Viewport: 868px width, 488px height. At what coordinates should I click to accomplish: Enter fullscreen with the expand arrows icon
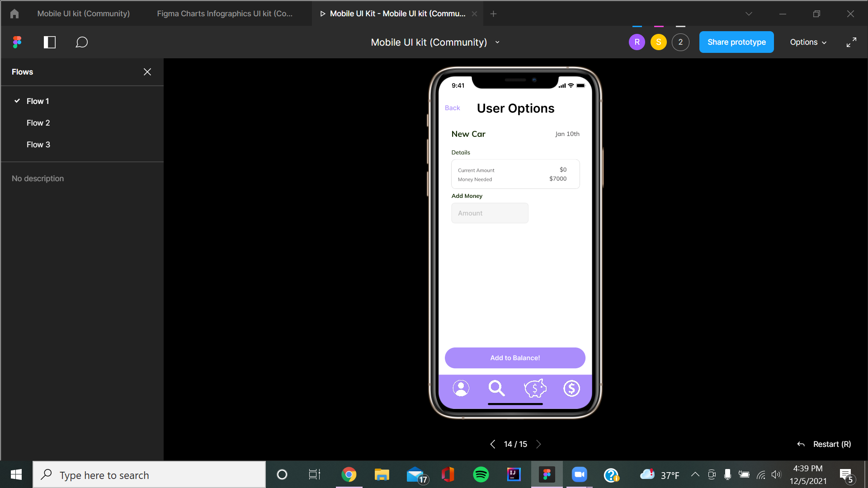coord(851,42)
